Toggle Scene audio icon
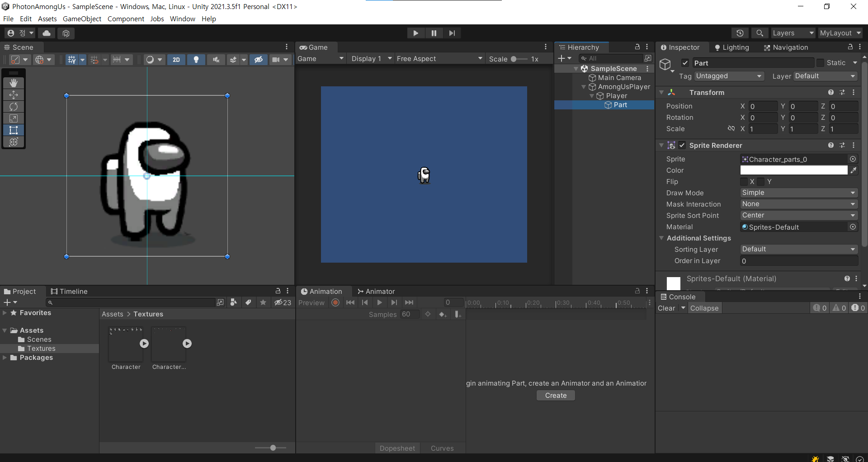The image size is (868, 462). pyautogui.click(x=216, y=60)
